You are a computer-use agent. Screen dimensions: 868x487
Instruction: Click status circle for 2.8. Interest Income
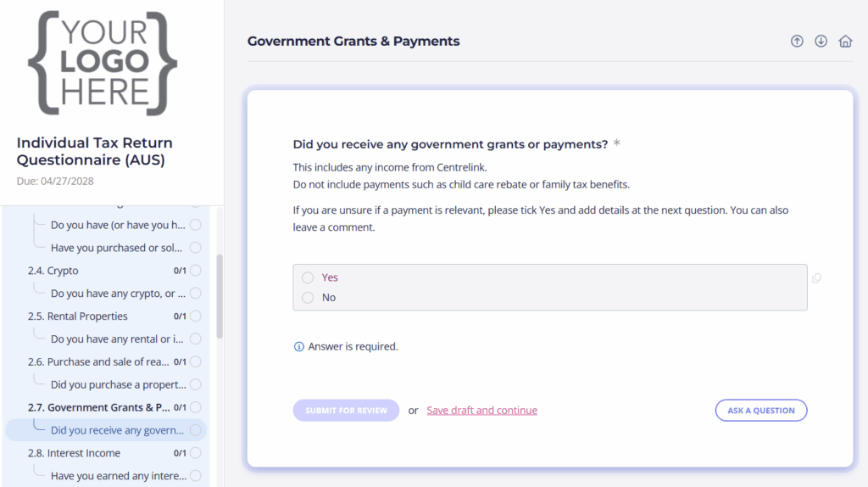pos(196,453)
